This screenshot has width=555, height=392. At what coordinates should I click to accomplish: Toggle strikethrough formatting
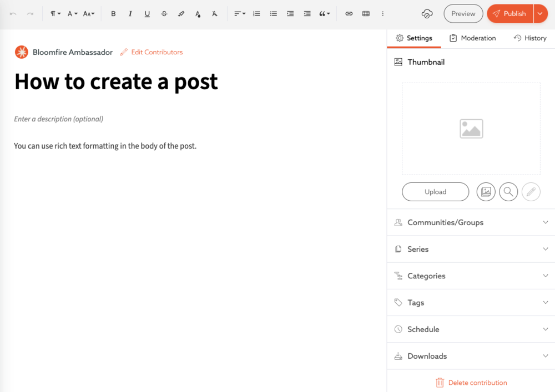pos(164,14)
